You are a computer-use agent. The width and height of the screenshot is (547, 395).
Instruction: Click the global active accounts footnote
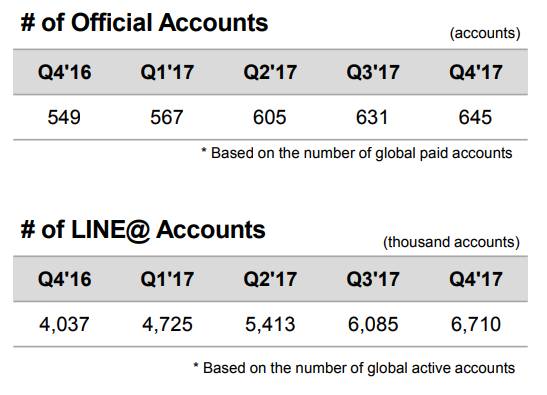354,368
